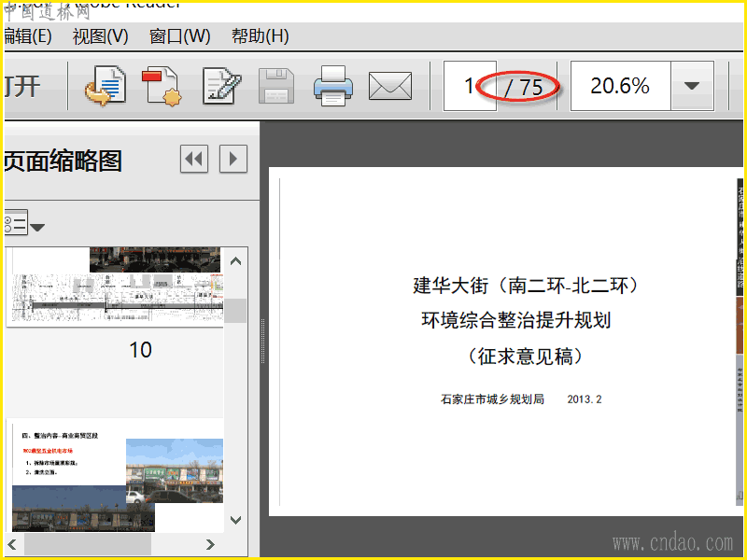Click the 20.6% zoom level field
The height and width of the screenshot is (560, 747).
pyautogui.click(x=620, y=86)
